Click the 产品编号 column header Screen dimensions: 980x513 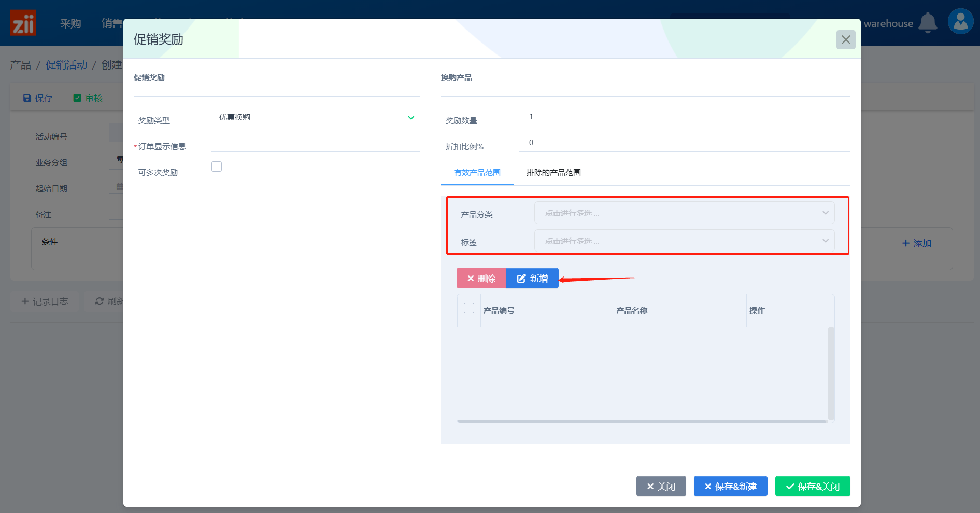pos(547,310)
